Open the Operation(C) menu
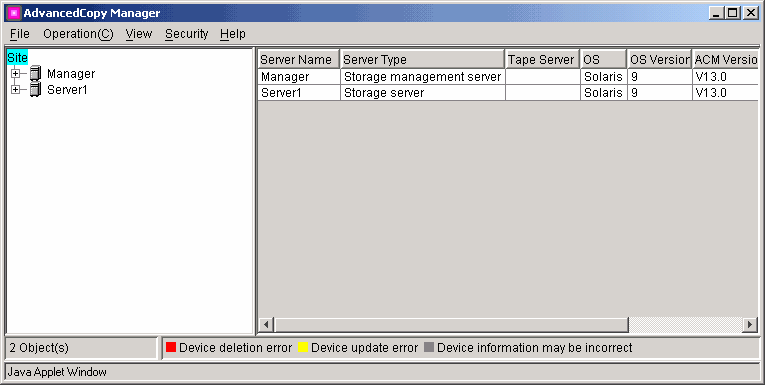Image resolution: width=765 pixels, height=385 pixels. pyautogui.click(x=79, y=34)
